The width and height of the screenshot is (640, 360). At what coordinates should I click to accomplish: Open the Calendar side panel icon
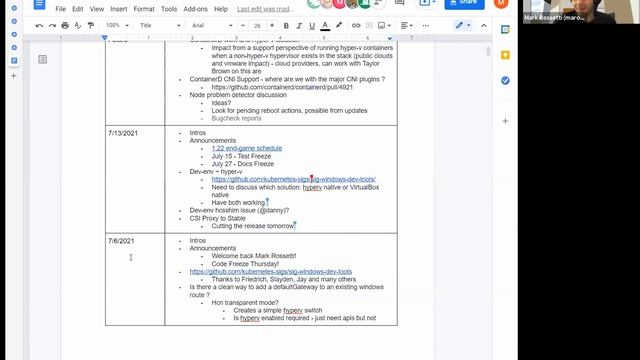(505, 29)
